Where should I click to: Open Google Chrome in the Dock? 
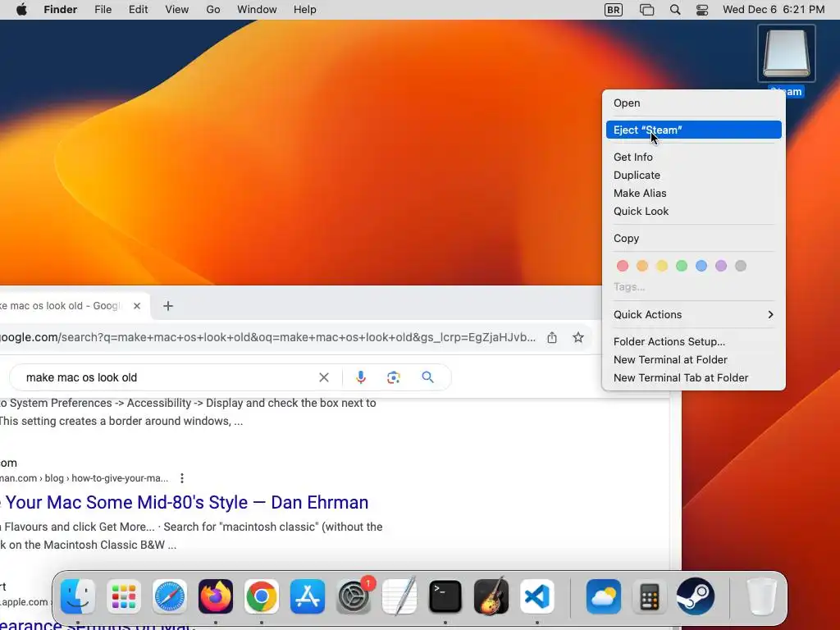tap(262, 596)
